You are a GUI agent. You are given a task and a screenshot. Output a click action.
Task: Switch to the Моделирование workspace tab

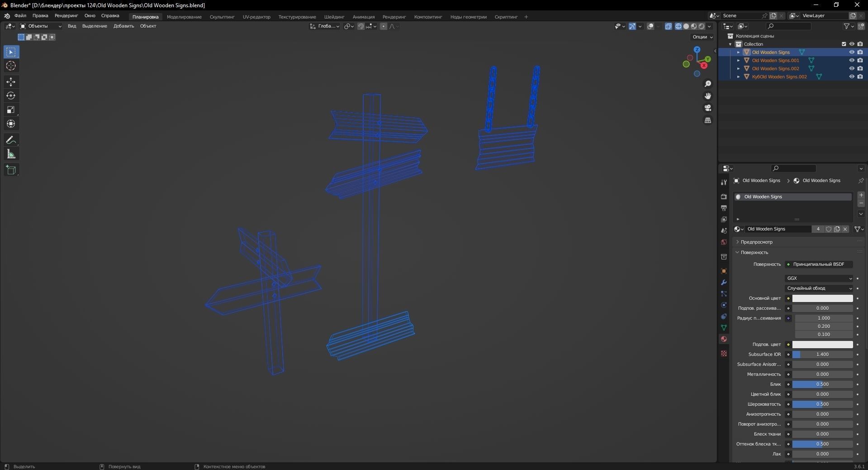pyautogui.click(x=184, y=17)
